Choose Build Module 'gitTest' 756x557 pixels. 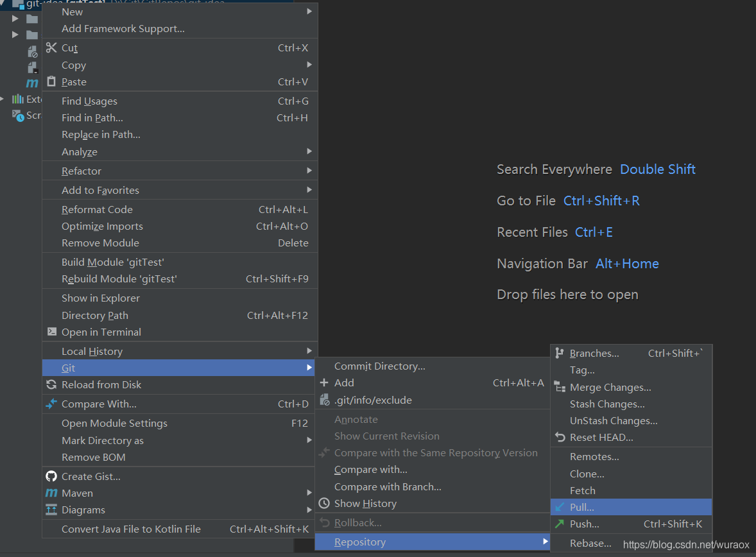click(179, 262)
